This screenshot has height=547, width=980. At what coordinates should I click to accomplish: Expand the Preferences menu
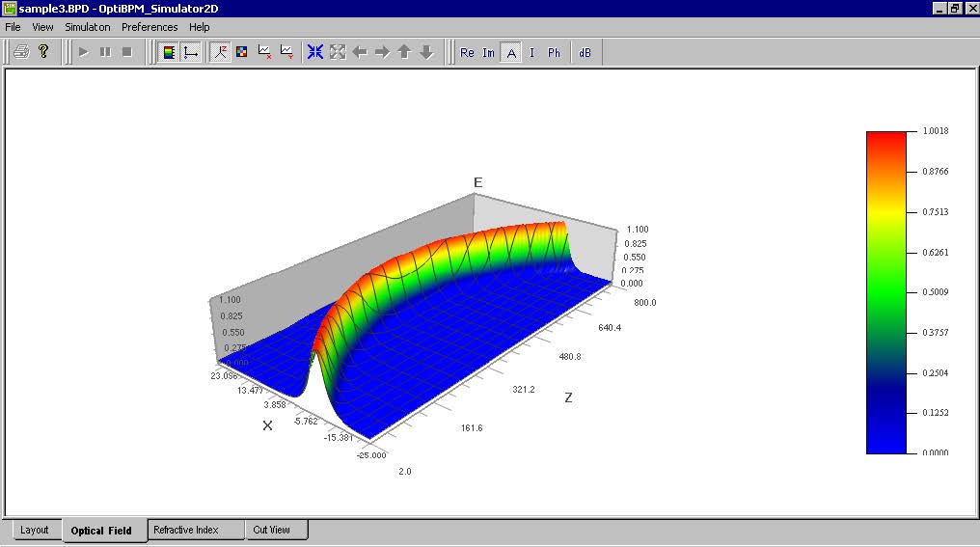click(x=150, y=27)
